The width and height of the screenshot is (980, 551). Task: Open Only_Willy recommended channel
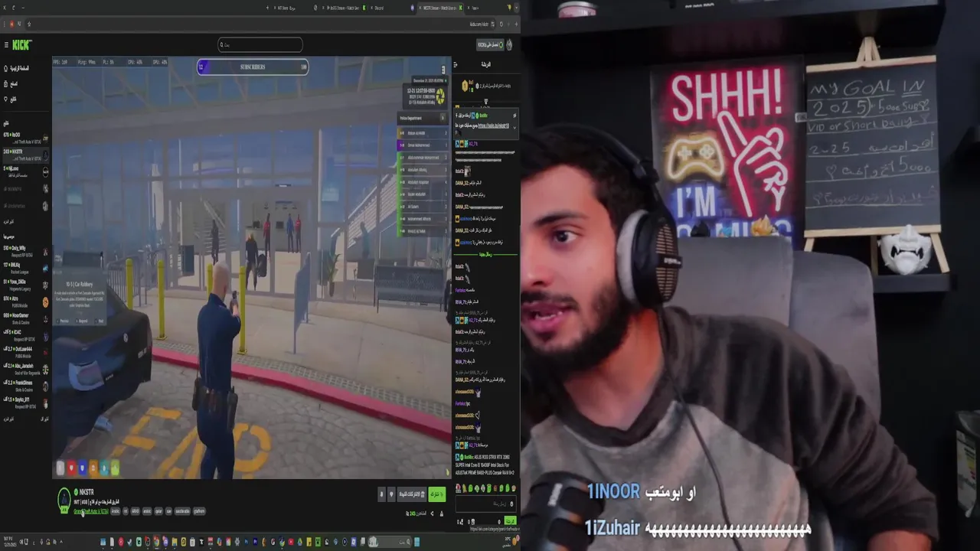pyautogui.click(x=26, y=250)
